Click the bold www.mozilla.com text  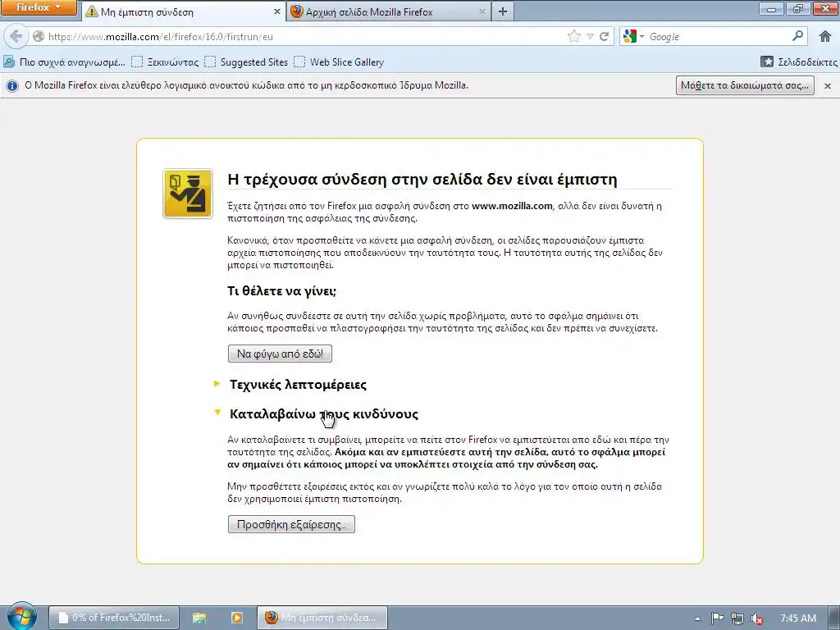[x=512, y=206]
